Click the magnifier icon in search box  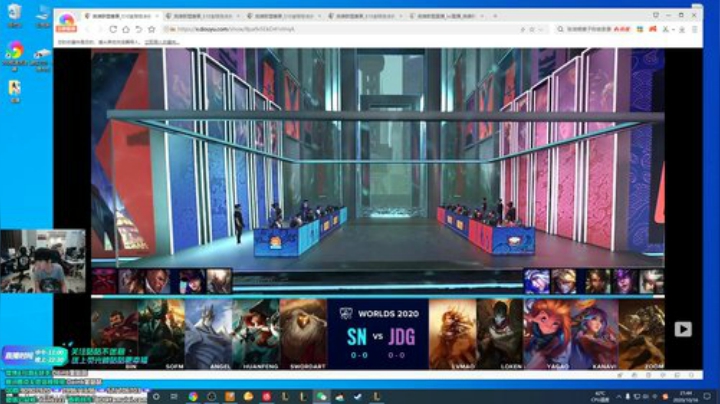pyautogui.click(x=560, y=29)
